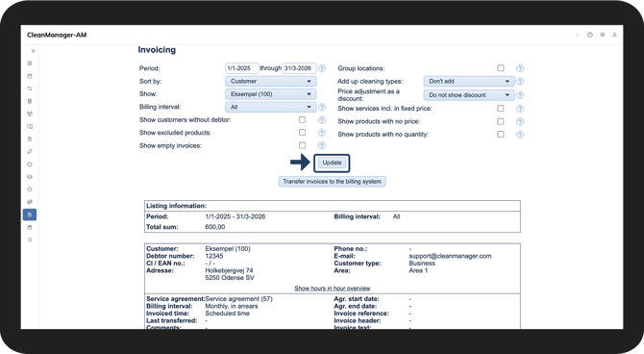
Task: Click the address Holkebjergvej 74
Action: pos(229,270)
